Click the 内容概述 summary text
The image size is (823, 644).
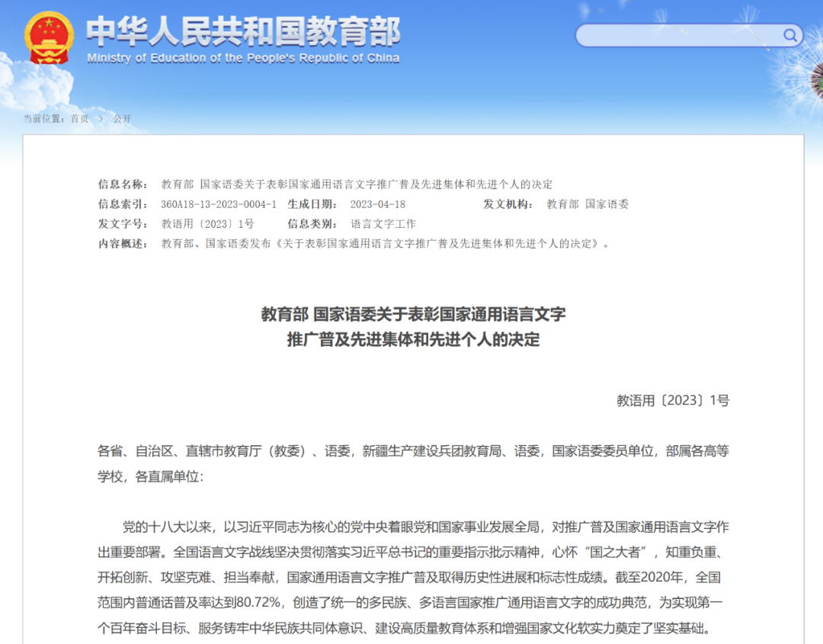(x=386, y=244)
